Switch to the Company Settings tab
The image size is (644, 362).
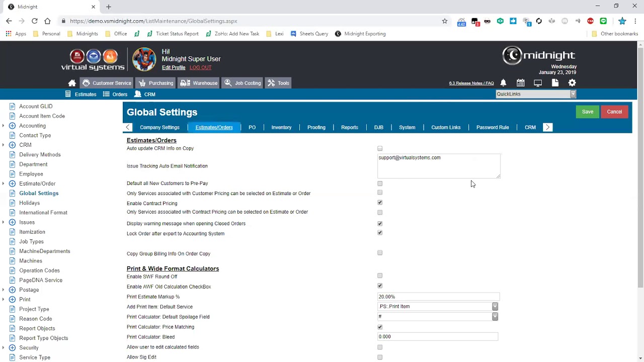tap(159, 128)
